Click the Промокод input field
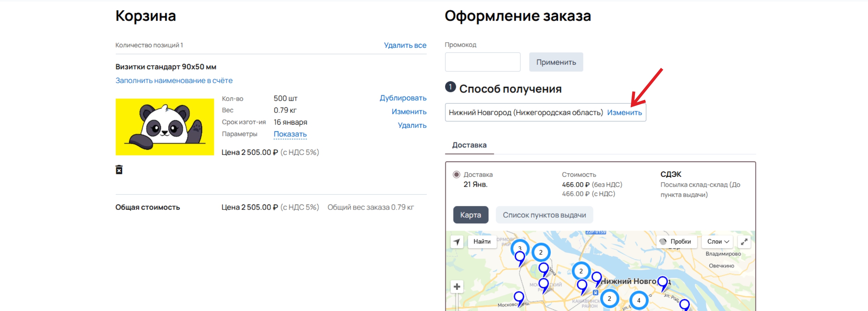Viewport: 868px width, 311px height. pyautogui.click(x=483, y=62)
